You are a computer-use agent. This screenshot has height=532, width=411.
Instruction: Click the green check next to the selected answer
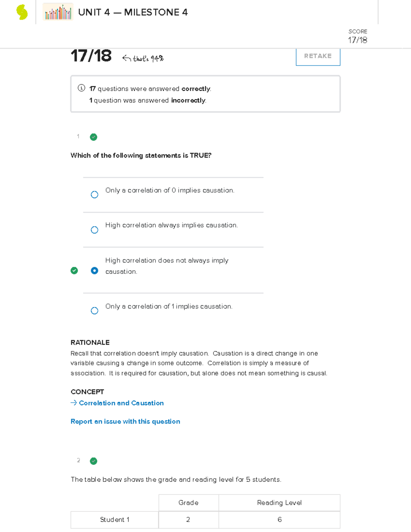pos(74,271)
